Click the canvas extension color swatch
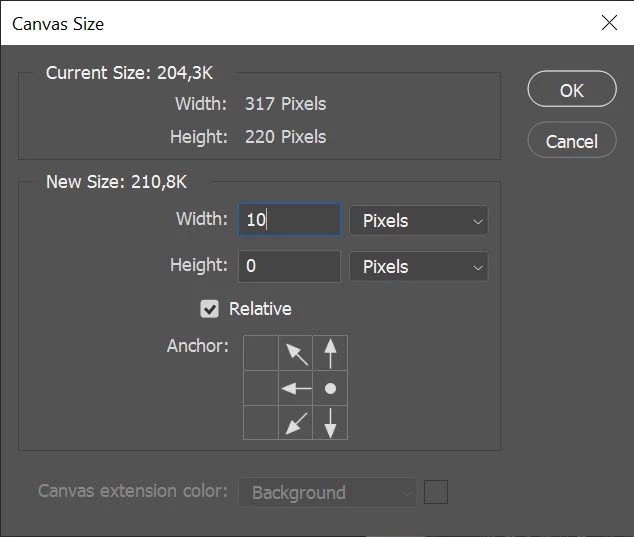This screenshot has width=634, height=537. click(436, 492)
